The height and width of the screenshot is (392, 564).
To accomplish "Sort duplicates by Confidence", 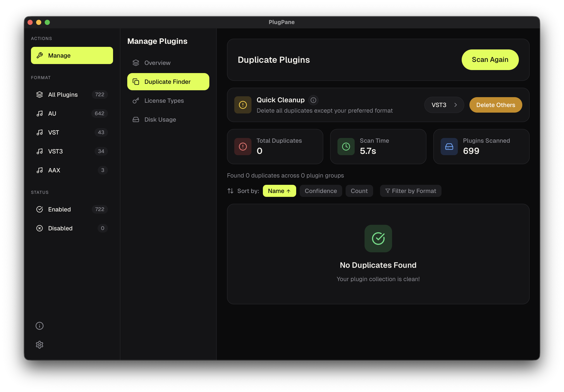I will (x=320, y=191).
